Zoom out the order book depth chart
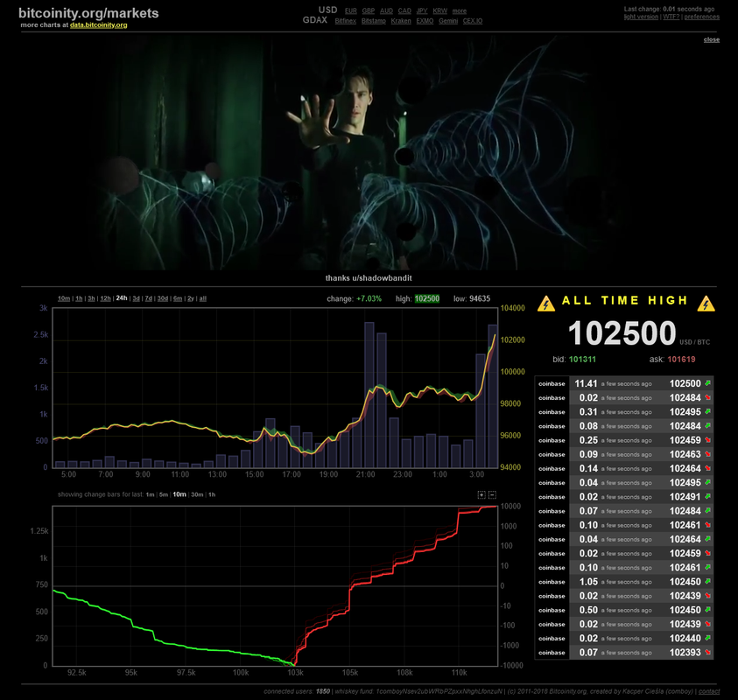Viewport: 738px width, 700px height. (492, 494)
